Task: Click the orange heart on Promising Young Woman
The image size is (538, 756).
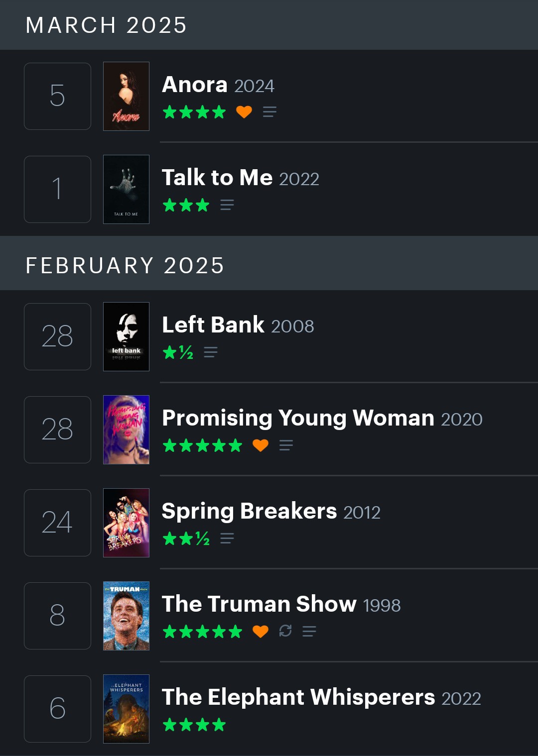Action: [x=261, y=445]
